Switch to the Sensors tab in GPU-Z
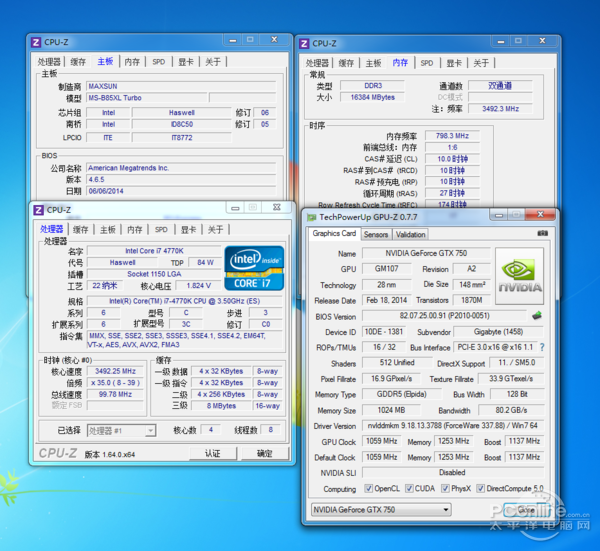Image resolution: width=600 pixels, height=551 pixels. (x=376, y=234)
